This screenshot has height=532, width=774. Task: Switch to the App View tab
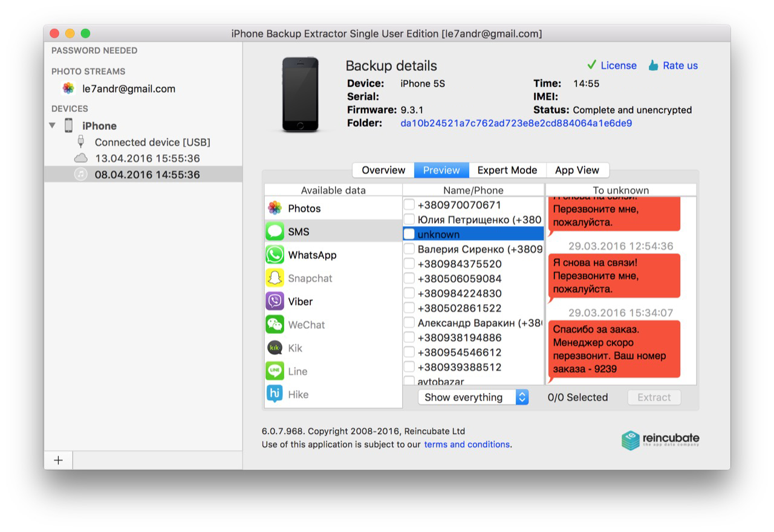577,170
